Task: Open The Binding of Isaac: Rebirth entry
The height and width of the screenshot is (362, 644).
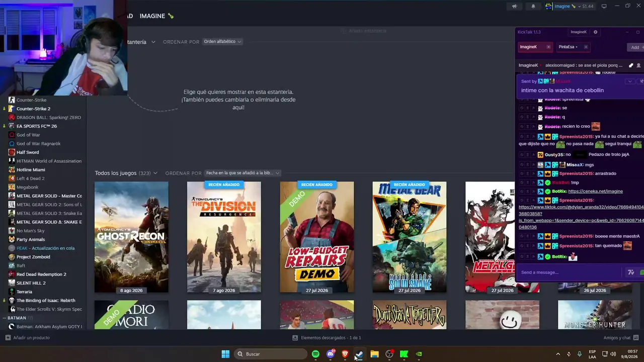Action: click(x=46, y=301)
